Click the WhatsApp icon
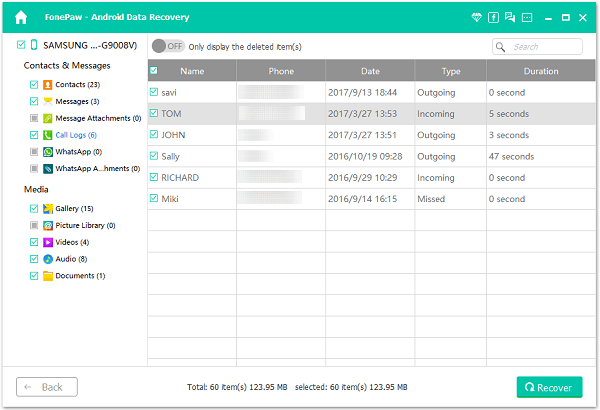This screenshot has height=410, width=600. point(47,152)
